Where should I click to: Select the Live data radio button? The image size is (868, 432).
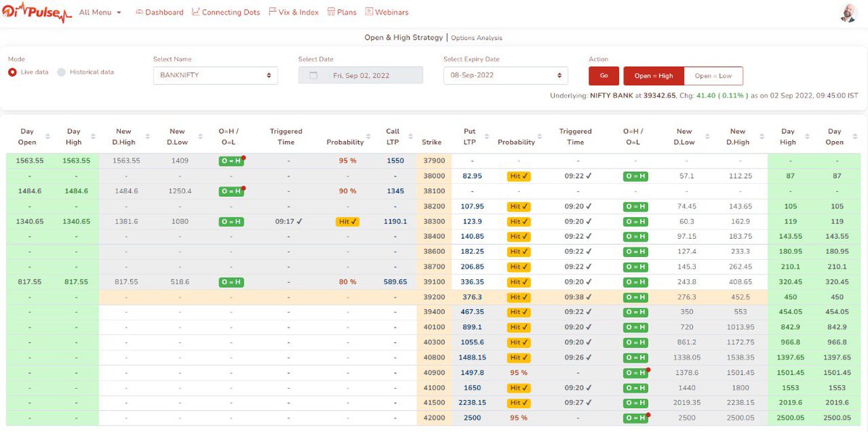pos(12,72)
